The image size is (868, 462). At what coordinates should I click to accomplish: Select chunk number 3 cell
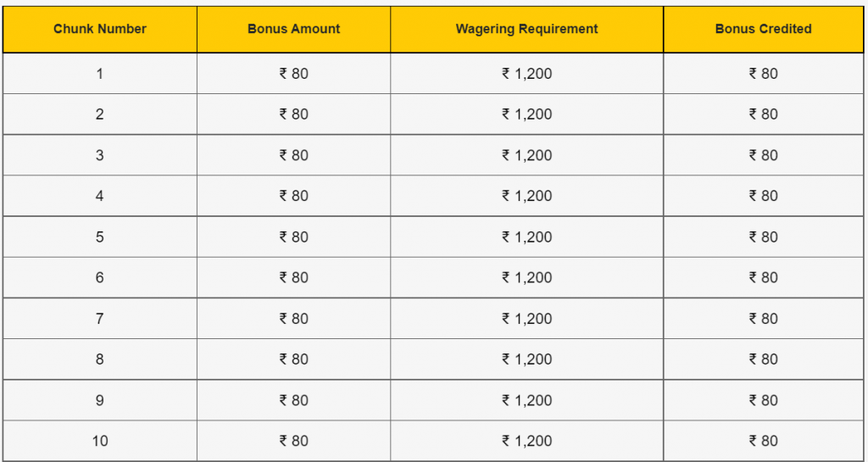pos(100,155)
